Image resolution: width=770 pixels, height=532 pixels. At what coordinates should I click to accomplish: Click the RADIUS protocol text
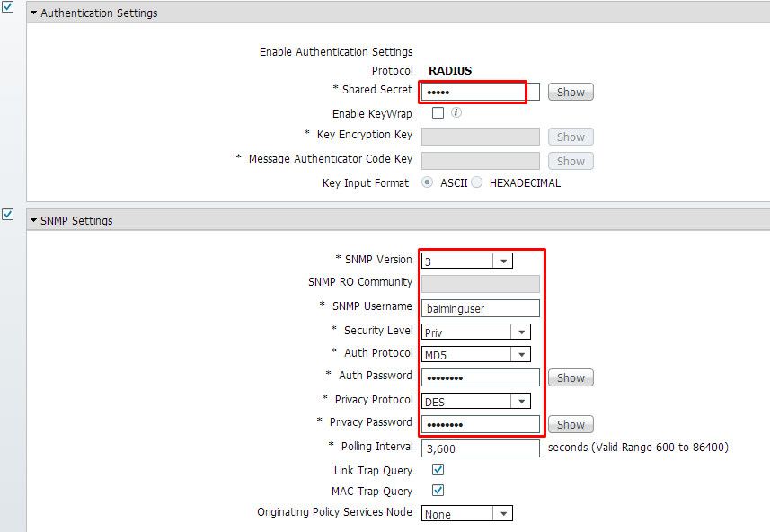pos(450,71)
